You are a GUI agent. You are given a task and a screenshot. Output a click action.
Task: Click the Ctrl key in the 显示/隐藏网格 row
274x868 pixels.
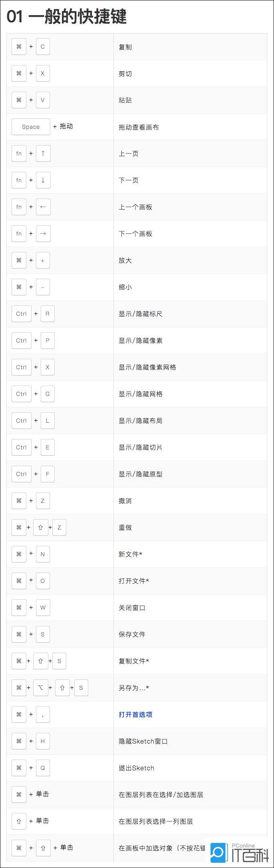[x=21, y=394]
